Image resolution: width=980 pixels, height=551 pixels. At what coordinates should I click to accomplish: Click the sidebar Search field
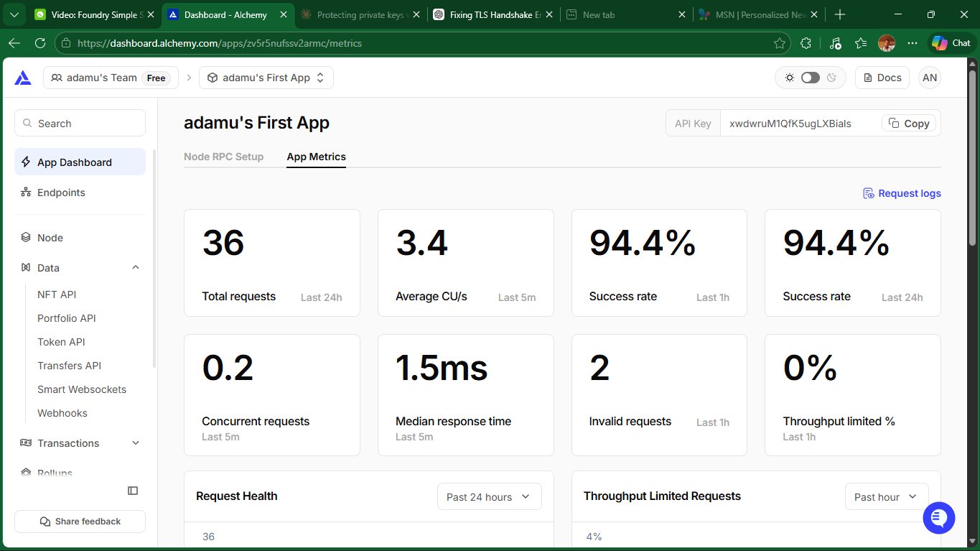click(x=80, y=124)
